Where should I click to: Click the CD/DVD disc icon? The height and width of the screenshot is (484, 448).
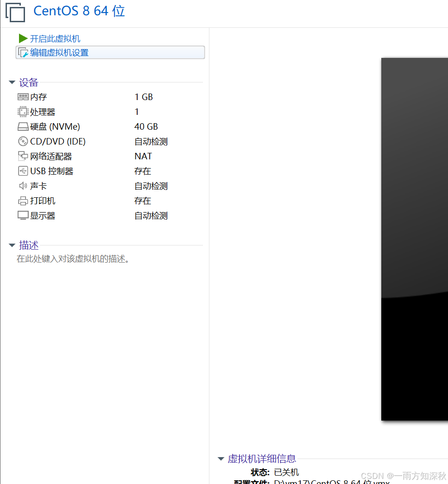coord(23,141)
